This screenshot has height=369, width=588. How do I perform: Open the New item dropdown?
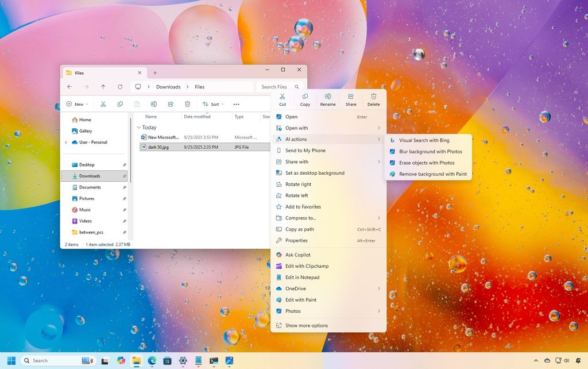(x=77, y=104)
